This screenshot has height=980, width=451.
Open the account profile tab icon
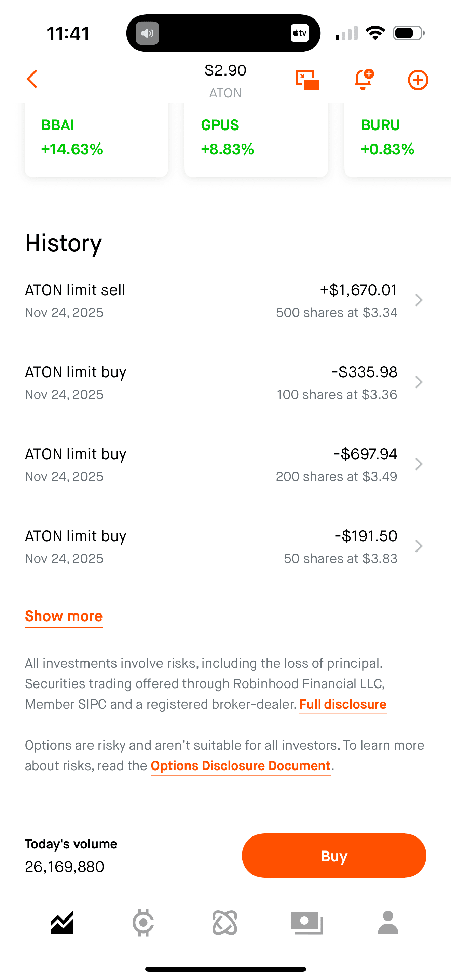pyautogui.click(x=388, y=923)
